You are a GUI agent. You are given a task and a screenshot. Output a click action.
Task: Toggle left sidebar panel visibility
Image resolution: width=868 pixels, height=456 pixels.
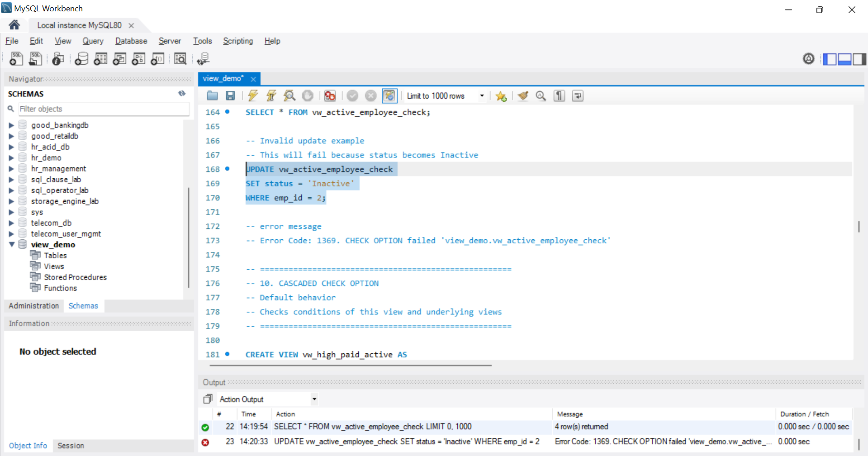click(830, 59)
